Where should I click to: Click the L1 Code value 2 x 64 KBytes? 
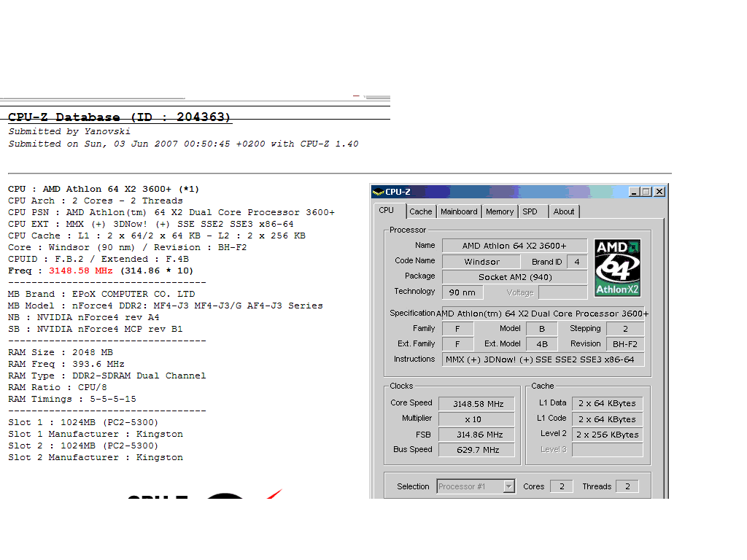click(x=608, y=419)
